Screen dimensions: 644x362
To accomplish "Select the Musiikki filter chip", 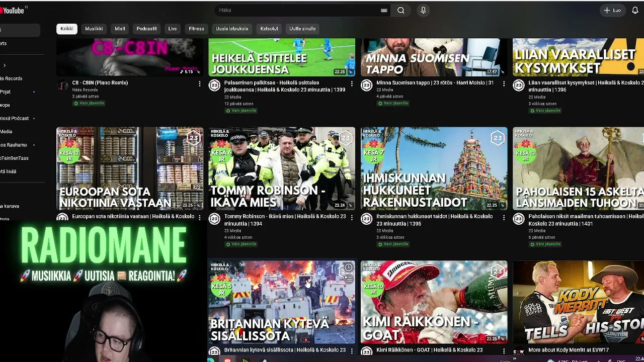I will [x=94, y=29].
